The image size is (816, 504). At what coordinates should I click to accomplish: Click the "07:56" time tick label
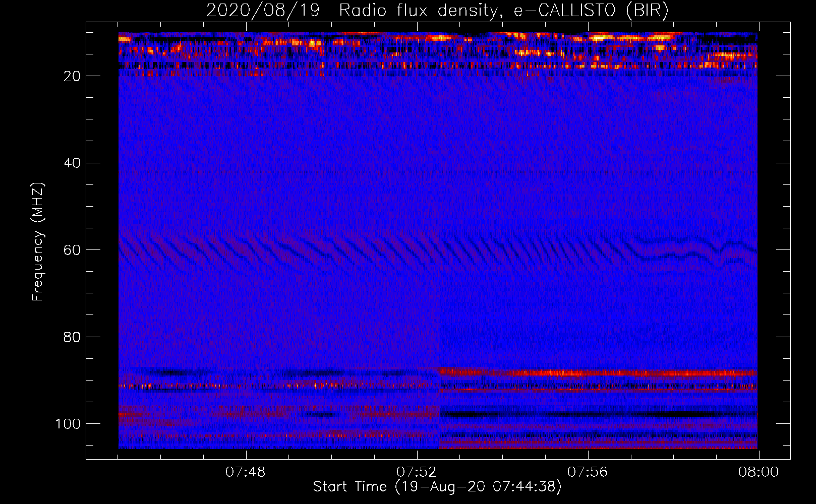[588, 472]
